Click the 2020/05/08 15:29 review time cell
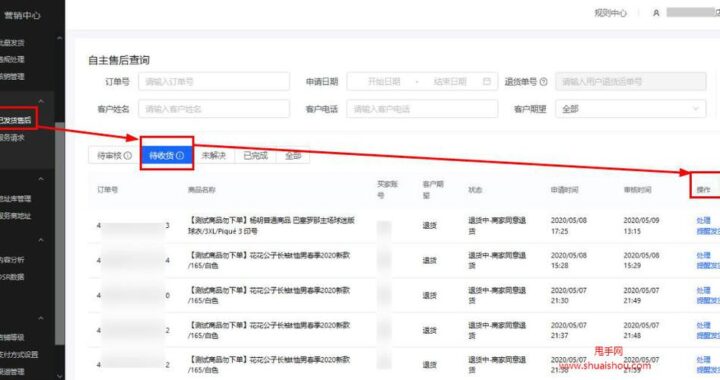This screenshot has width=720, height=380. coord(641,260)
